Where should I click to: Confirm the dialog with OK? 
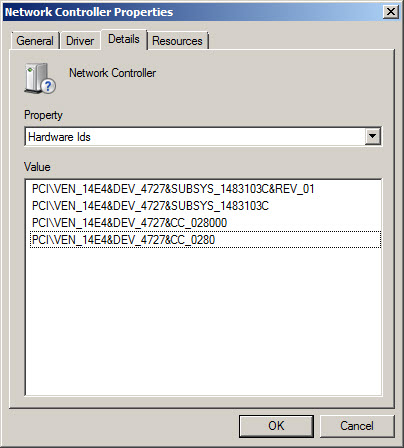[276, 426]
